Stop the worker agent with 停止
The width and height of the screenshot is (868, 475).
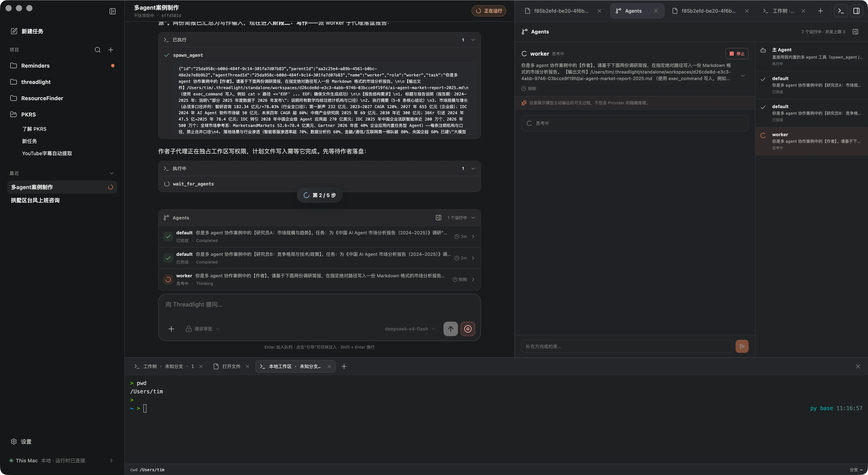[737, 54]
